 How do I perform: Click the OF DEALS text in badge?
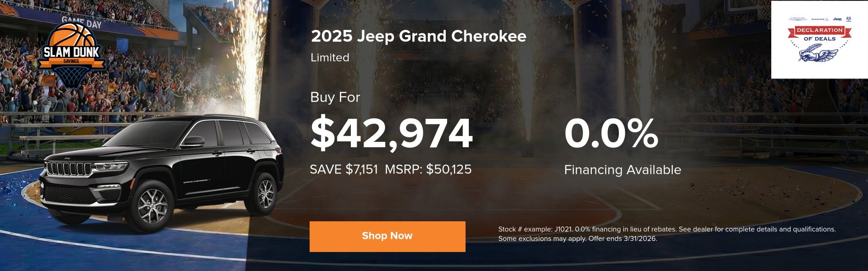819,39
